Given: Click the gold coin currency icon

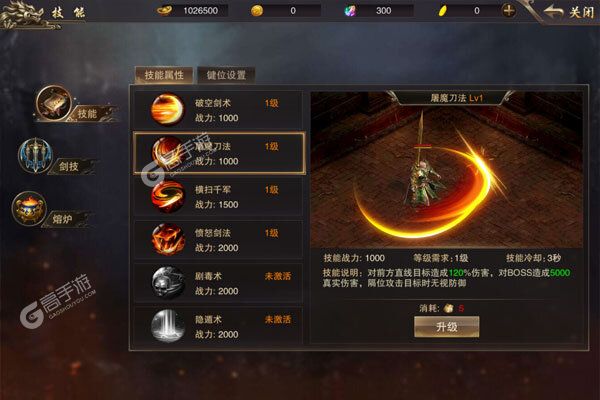Looking at the screenshot, I should click(x=257, y=11).
